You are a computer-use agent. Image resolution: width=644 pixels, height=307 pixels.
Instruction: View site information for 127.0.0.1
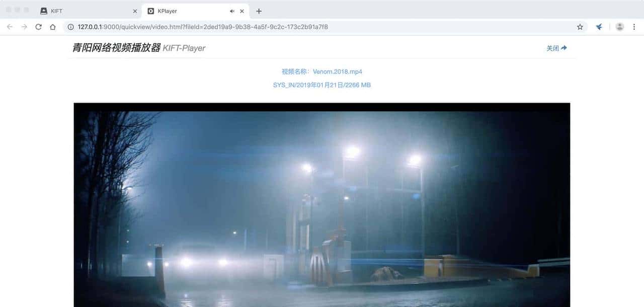tap(70, 27)
